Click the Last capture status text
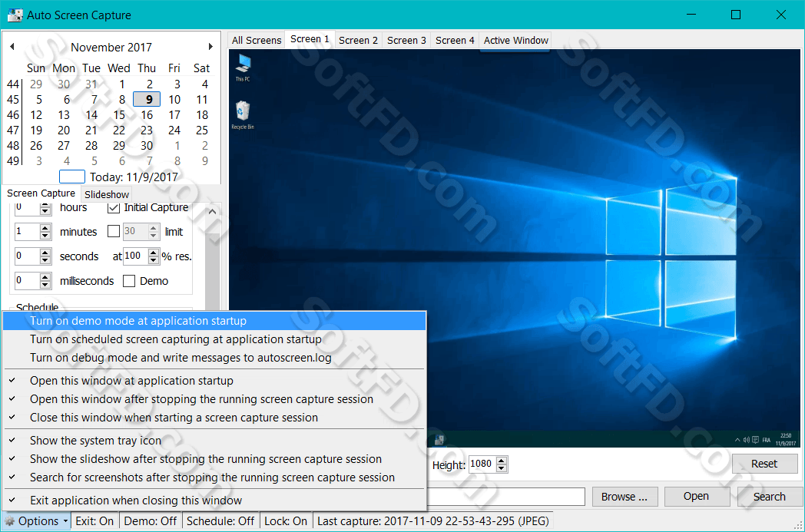This screenshot has height=532, width=805. tap(432, 521)
